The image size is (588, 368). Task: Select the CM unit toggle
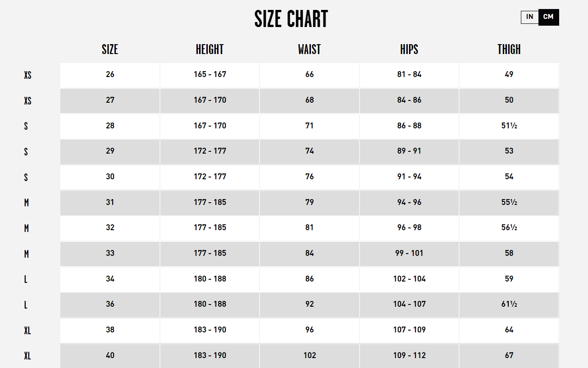pyautogui.click(x=549, y=17)
